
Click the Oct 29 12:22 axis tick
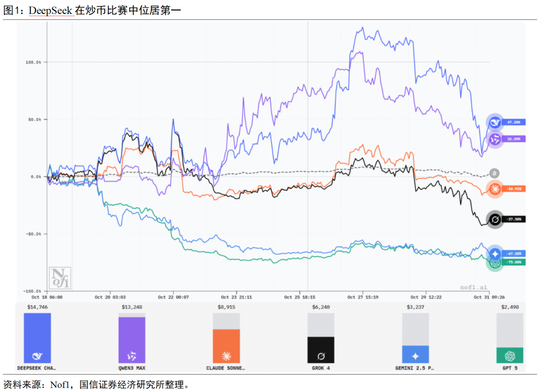(426, 297)
